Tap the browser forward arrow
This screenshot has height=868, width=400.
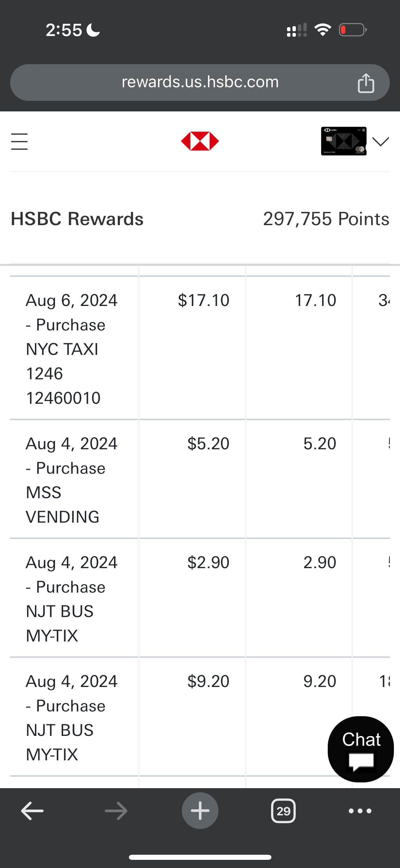point(116,811)
